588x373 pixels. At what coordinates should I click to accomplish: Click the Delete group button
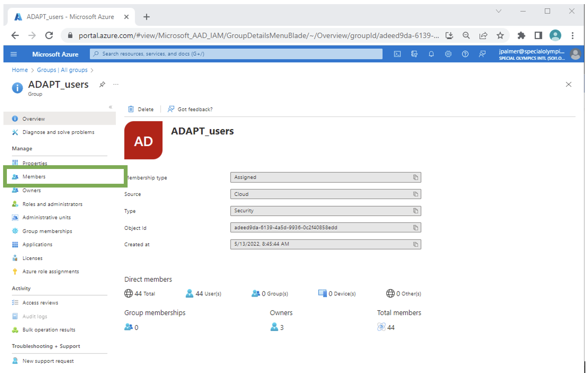coord(141,109)
